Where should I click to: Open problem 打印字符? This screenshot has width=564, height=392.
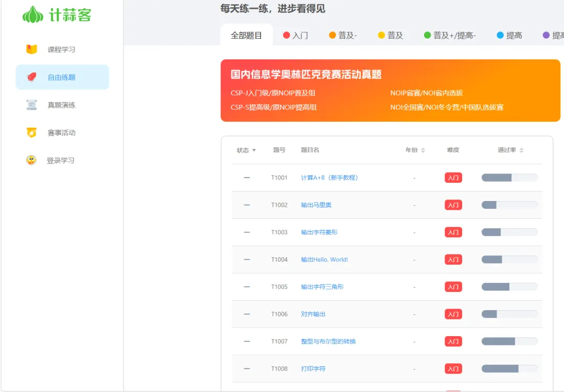(313, 369)
